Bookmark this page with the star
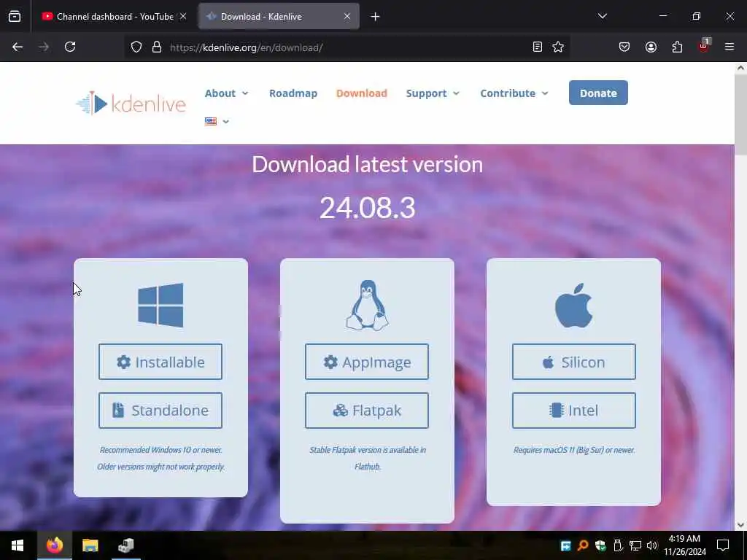747x560 pixels. (558, 47)
